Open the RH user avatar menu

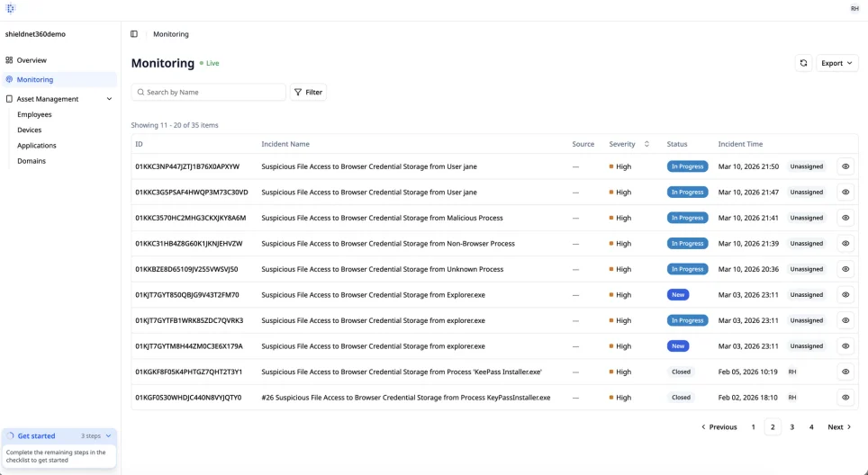coord(854,8)
